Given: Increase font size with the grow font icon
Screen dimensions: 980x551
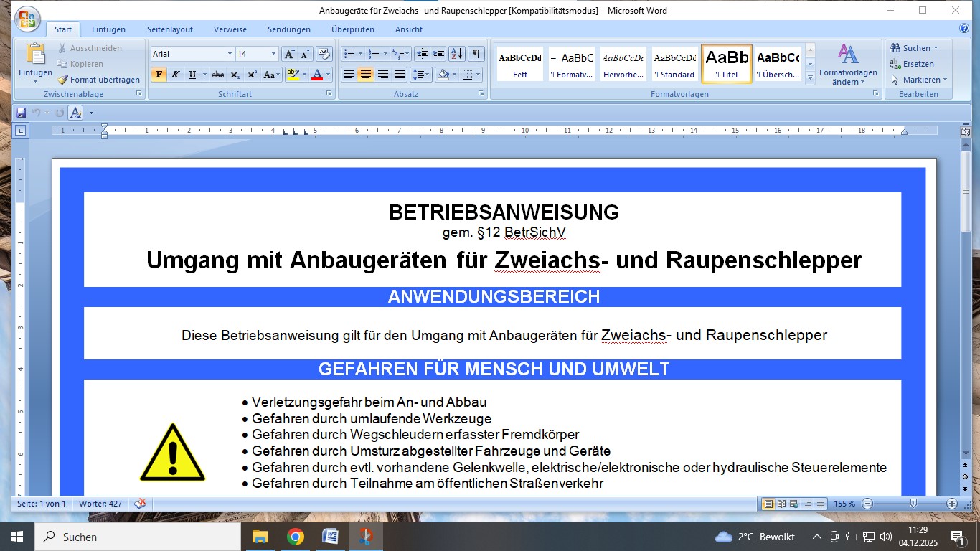Looking at the screenshot, I should coord(288,54).
